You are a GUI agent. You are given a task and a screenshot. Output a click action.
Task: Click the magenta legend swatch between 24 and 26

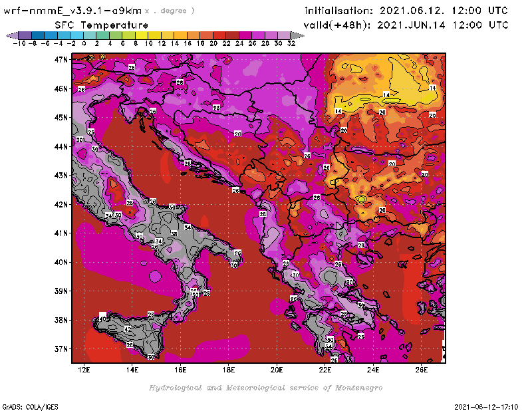coord(245,35)
